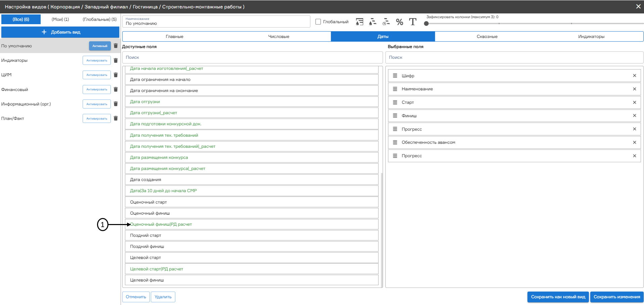Select Дата размещения конкурса field
This screenshot has width=644, height=305.
[x=252, y=158]
